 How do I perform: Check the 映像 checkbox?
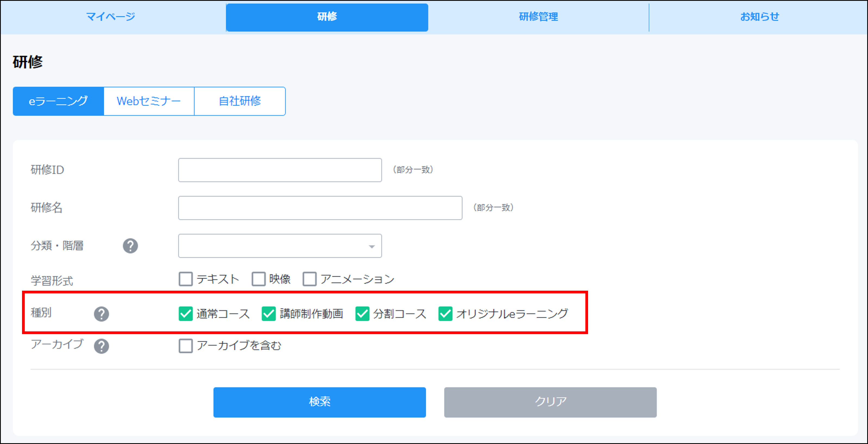(258, 279)
